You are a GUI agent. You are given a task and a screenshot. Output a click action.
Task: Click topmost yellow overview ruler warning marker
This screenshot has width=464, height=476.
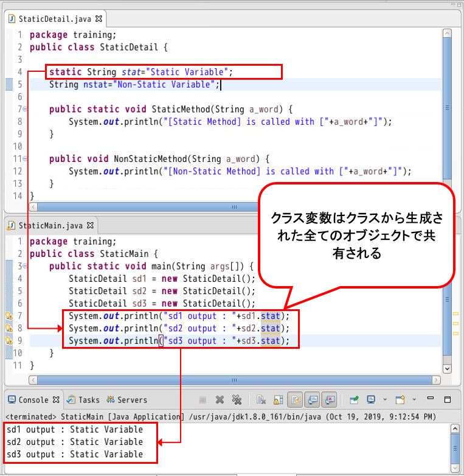(x=456, y=313)
